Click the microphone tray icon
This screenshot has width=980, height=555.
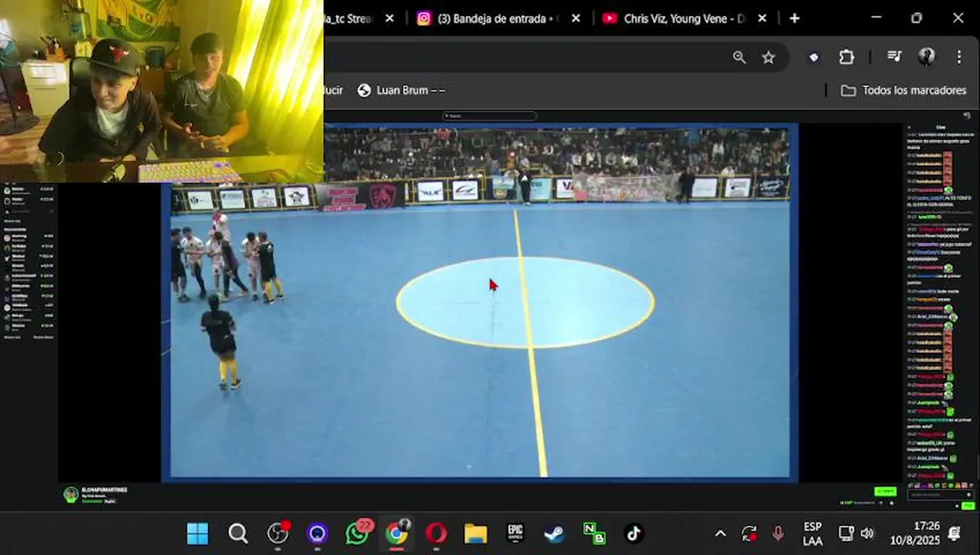click(x=778, y=533)
